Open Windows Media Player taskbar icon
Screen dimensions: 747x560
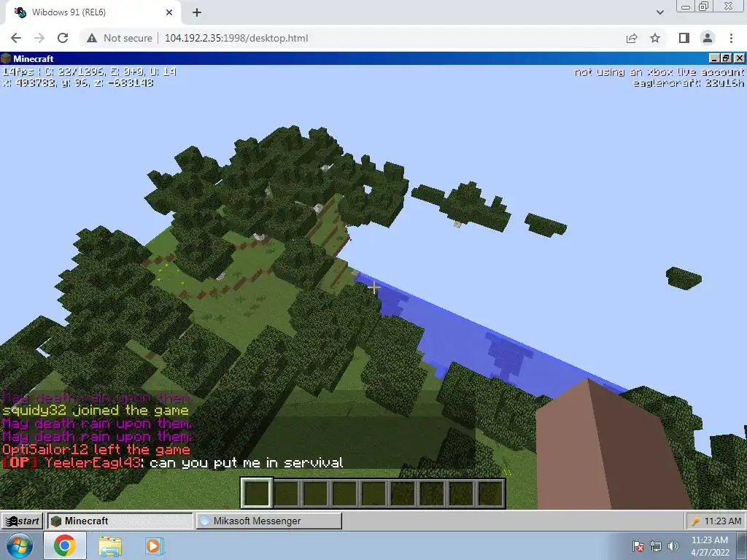153,545
